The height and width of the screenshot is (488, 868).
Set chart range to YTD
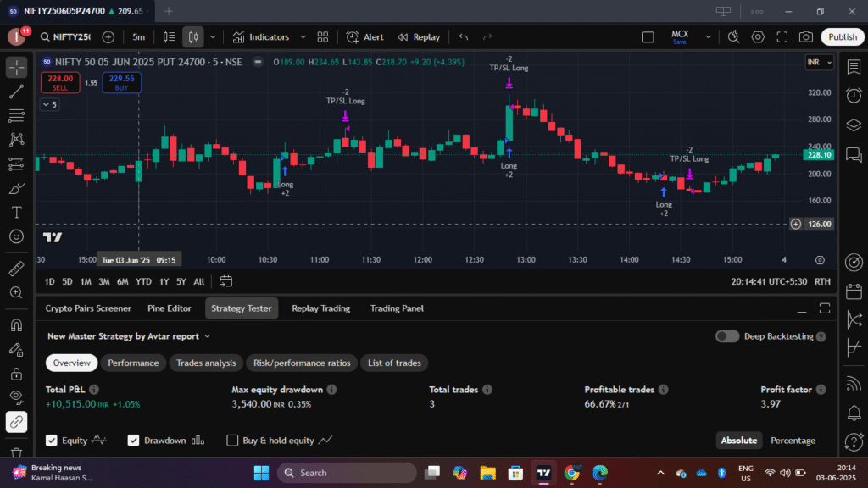coord(143,281)
